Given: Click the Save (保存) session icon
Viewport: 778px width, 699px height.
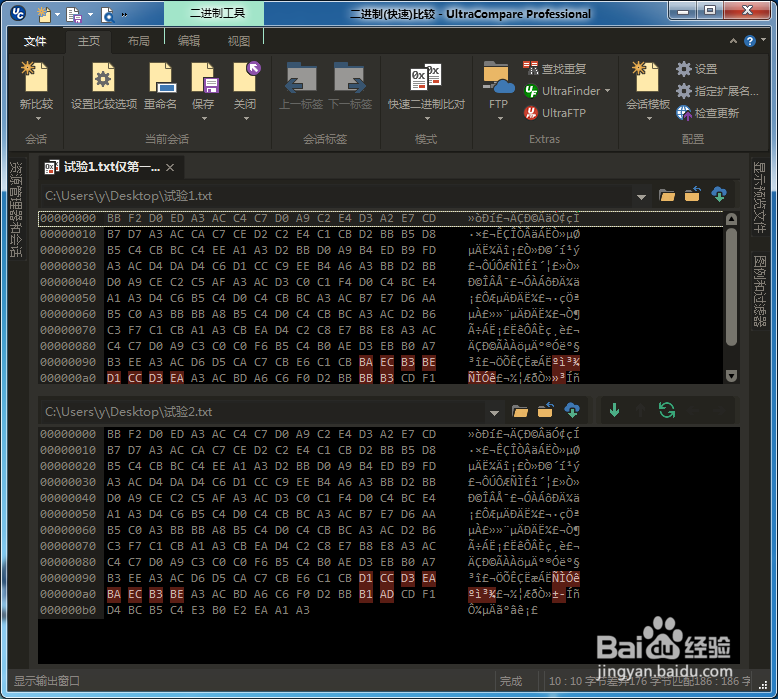Looking at the screenshot, I should pyautogui.click(x=203, y=77).
